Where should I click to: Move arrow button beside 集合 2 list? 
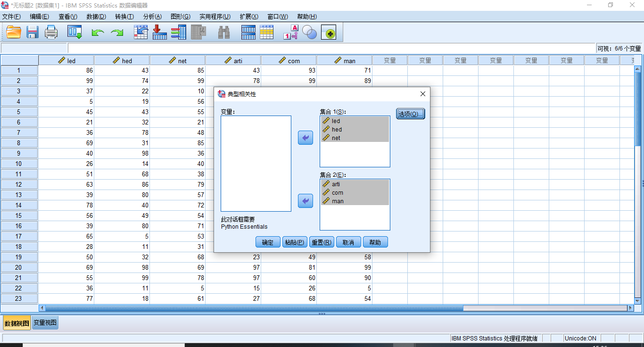[x=305, y=201]
